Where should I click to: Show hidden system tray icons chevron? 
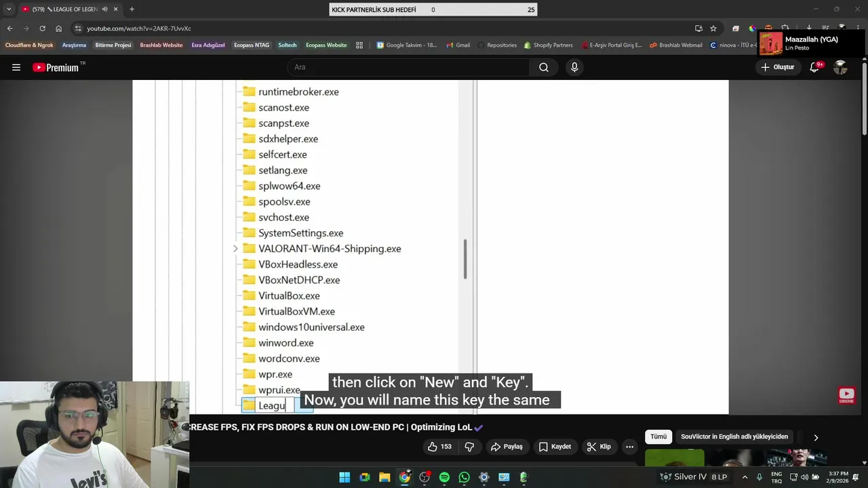coord(745,477)
